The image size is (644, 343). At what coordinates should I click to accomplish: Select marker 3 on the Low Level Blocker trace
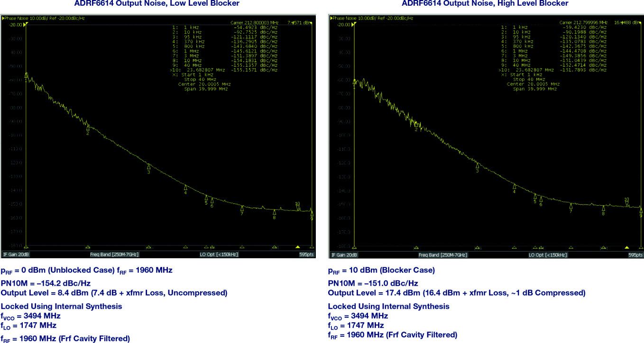click(x=149, y=168)
